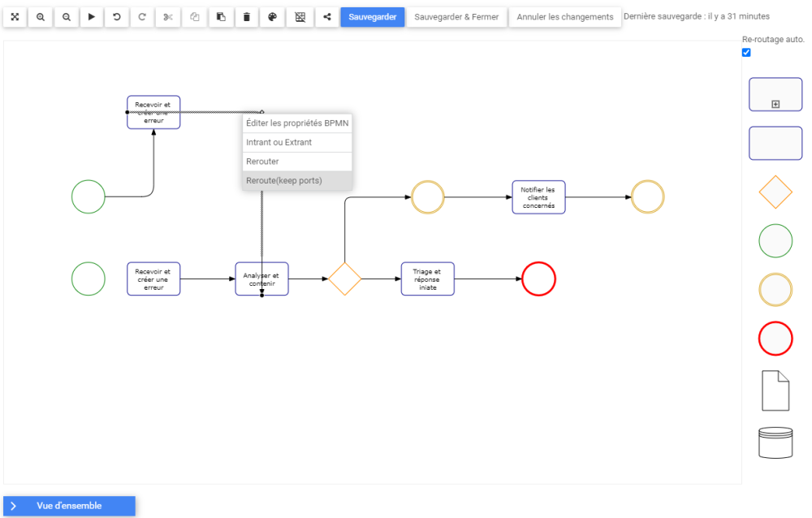Image resolution: width=812 pixels, height=518 pixels.
Task: Click Dernière sauvegarde status text
Action: coord(697,16)
